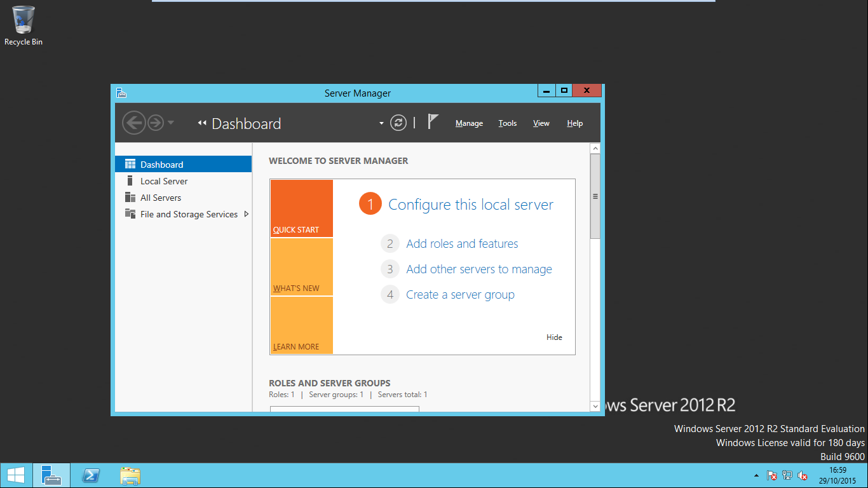The height and width of the screenshot is (488, 868).
Task: Select the What's New tile
Action: pyautogui.click(x=301, y=267)
